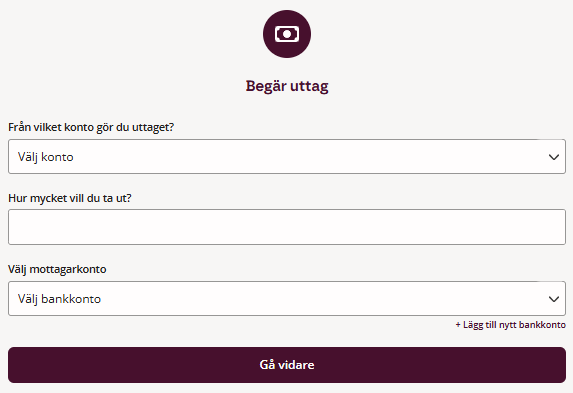Click the Begär uttag heading
The image size is (573, 393).
[x=287, y=86]
